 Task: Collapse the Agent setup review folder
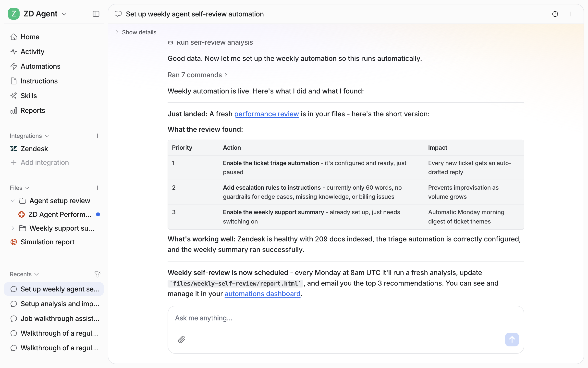click(x=13, y=201)
